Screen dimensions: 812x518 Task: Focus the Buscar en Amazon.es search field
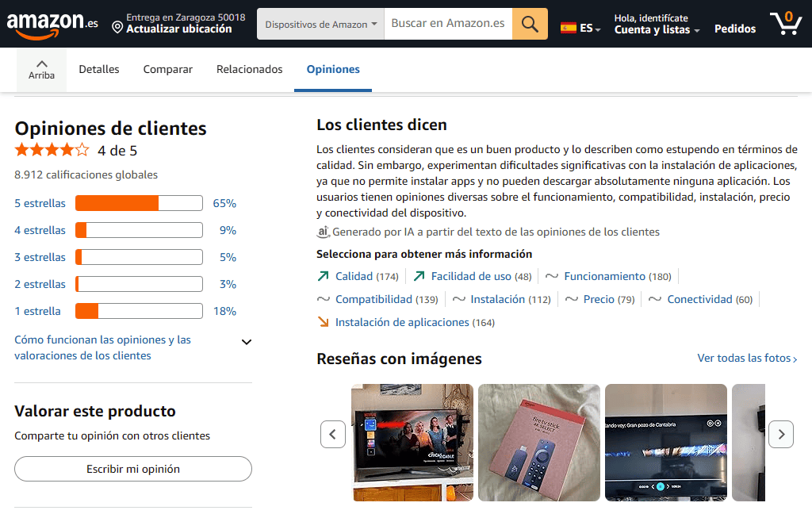pyautogui.click(x=448, y=24)
